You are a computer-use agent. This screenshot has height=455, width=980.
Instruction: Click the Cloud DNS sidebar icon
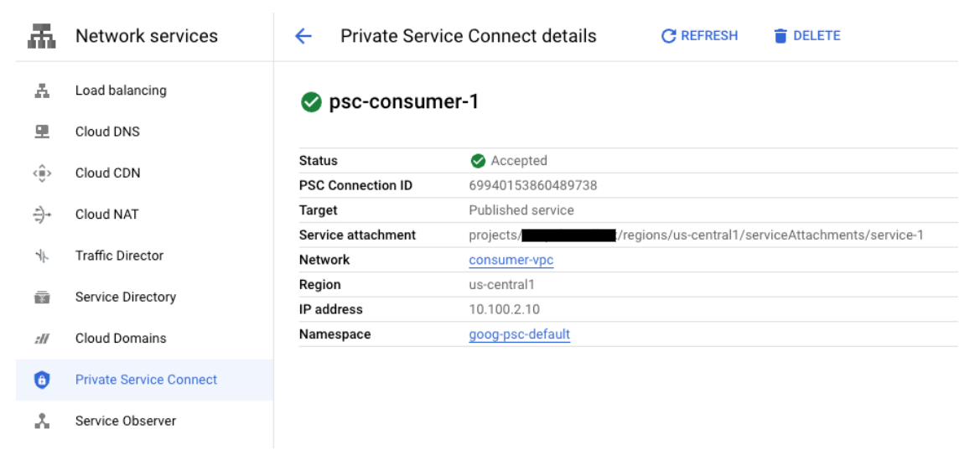[x=42, y=132]
